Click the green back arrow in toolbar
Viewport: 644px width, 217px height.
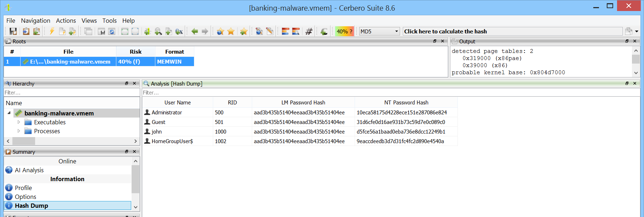[x=195, y=31]
